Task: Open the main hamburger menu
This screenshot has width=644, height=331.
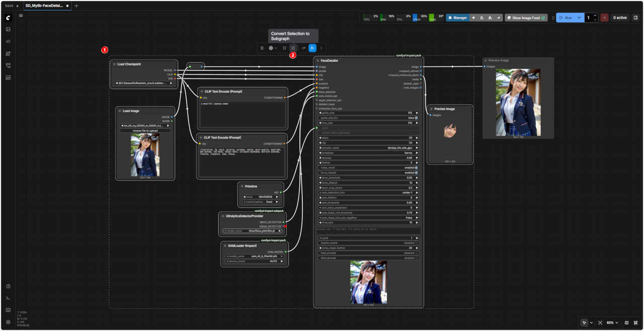Action: pyautogui.click(x=21, y=16)
